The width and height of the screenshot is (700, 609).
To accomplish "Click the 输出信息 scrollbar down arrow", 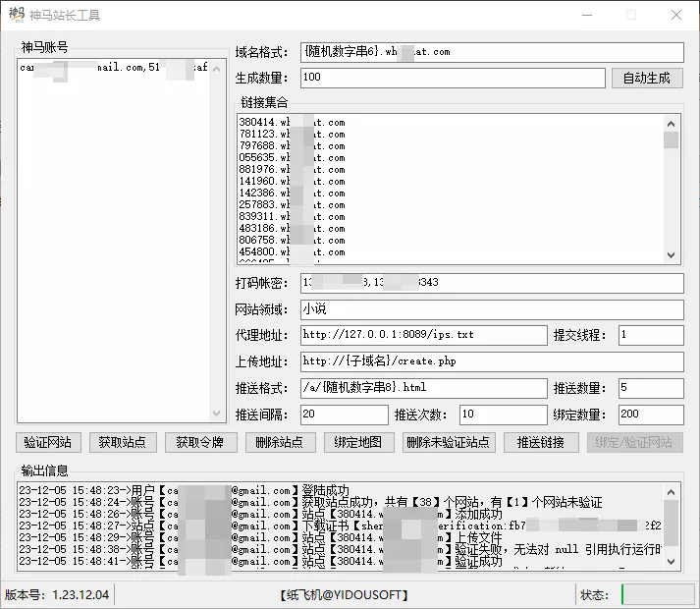I will 671,562.
